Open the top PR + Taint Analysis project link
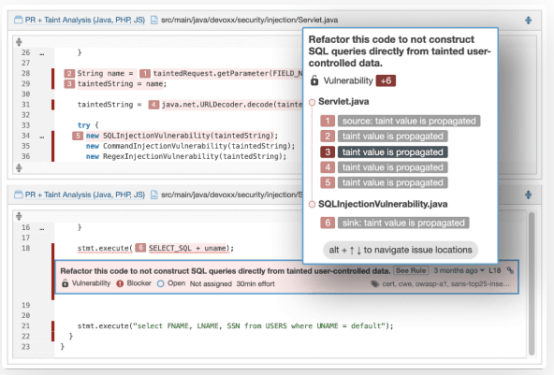 [85, 20]
